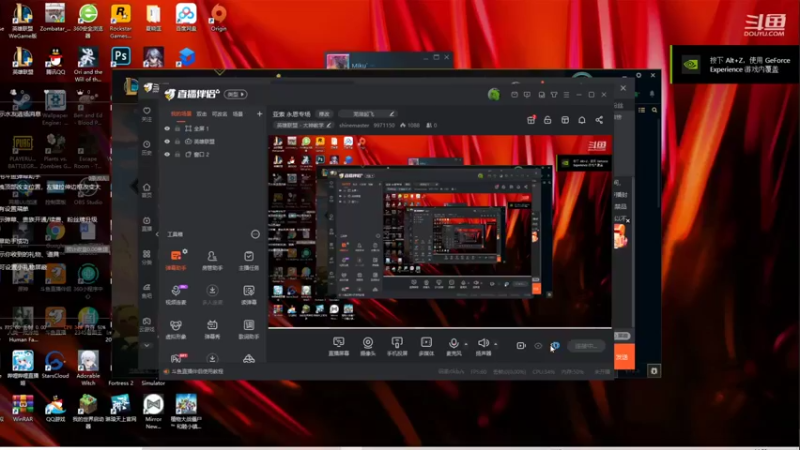
Task: Click the stream title edit field
Action: (x=367, y=114)
